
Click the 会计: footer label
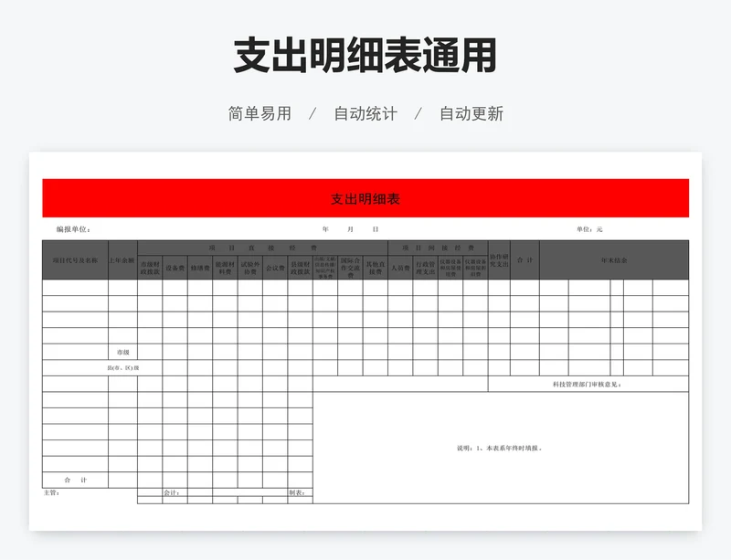click(171, 493)
